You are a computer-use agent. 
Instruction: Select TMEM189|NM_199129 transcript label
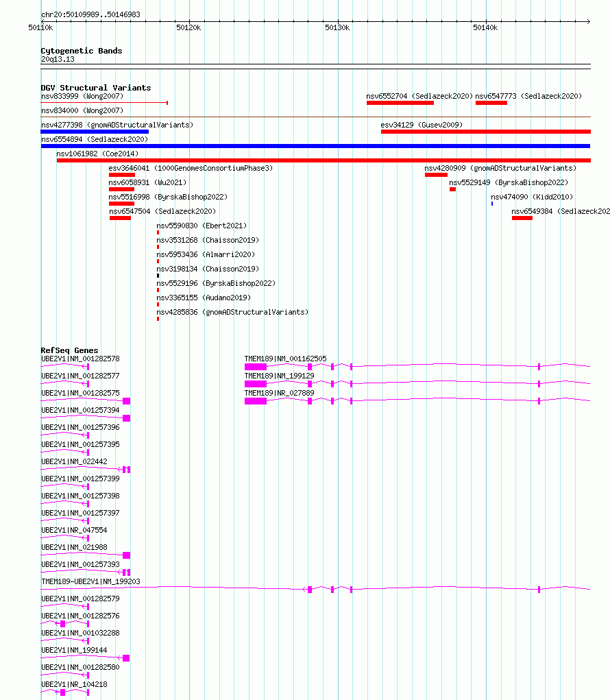[x=280, y=376]
